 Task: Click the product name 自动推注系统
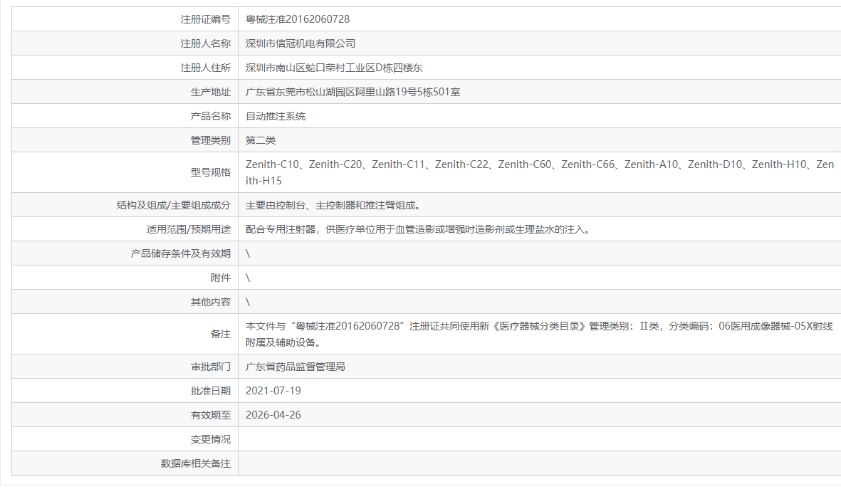click(274, 115)
